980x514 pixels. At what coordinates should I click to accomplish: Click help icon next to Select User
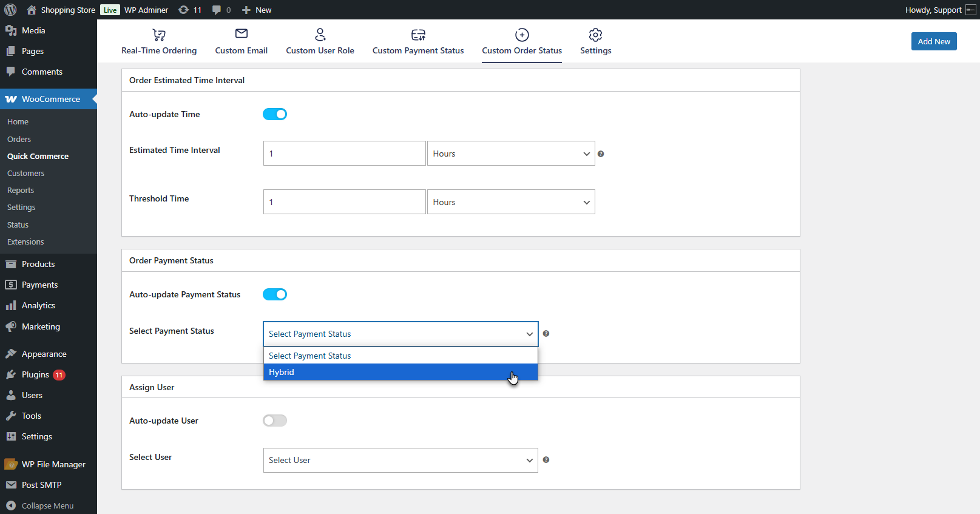pos(546,460)
